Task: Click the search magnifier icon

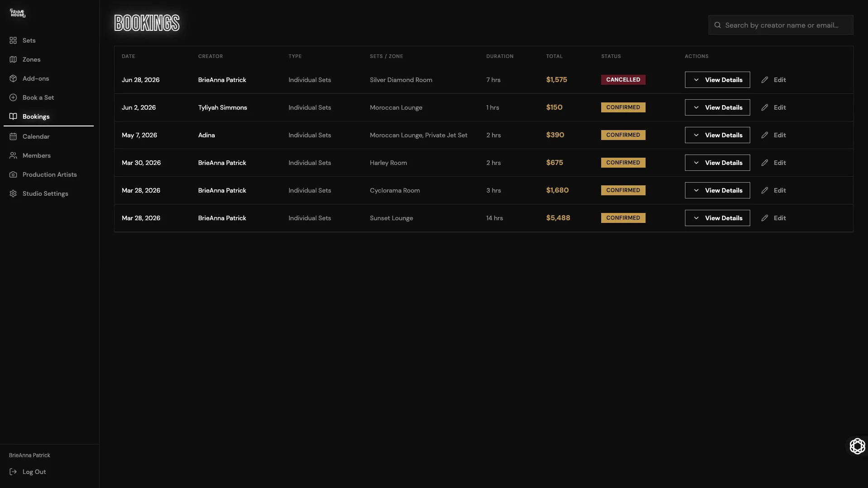Action: click(718, 25)
